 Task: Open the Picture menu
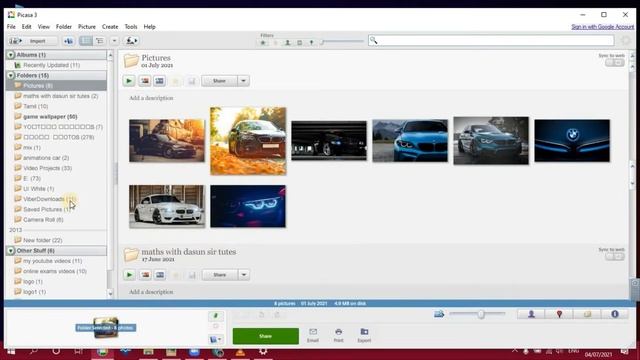[87, 27]
